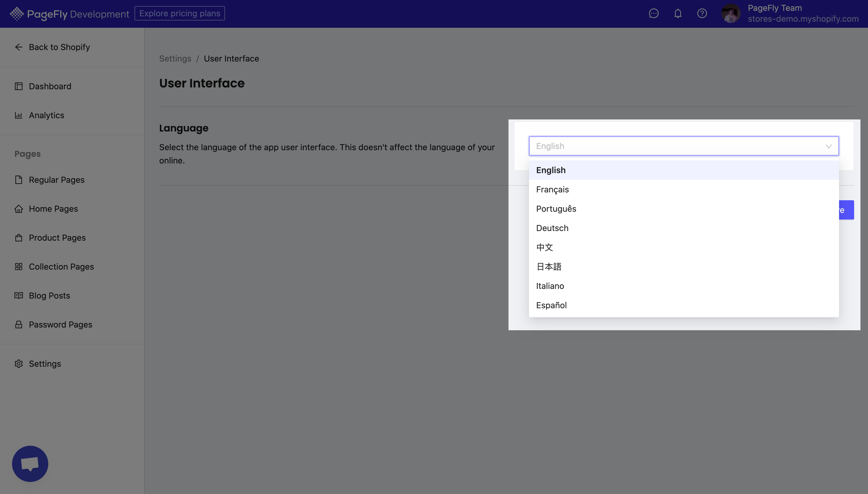Image resolution: width=868 pixels, height=494 pixels.
Task: Select 日本語 from the language list
Action: click(684, 267)
